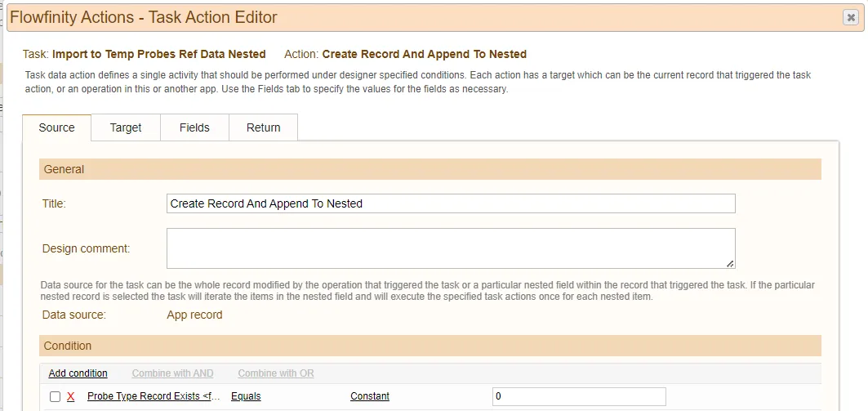868x411 pixels.
Task: Click the condition value field containing 0
Action: [578, 396]
